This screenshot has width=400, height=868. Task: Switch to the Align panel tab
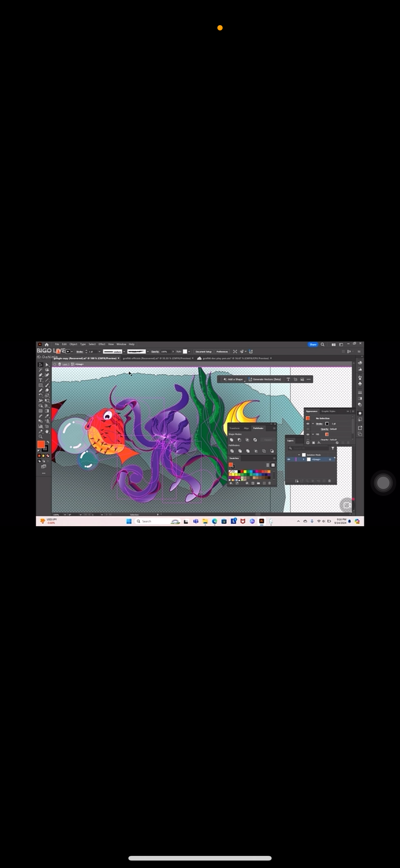coord(247,428)
